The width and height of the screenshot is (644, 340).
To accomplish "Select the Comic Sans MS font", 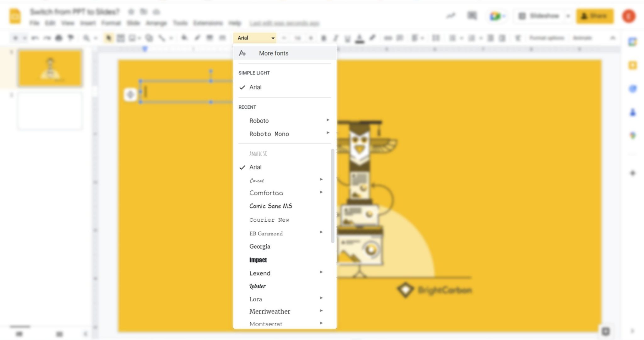I will point(271,206).
